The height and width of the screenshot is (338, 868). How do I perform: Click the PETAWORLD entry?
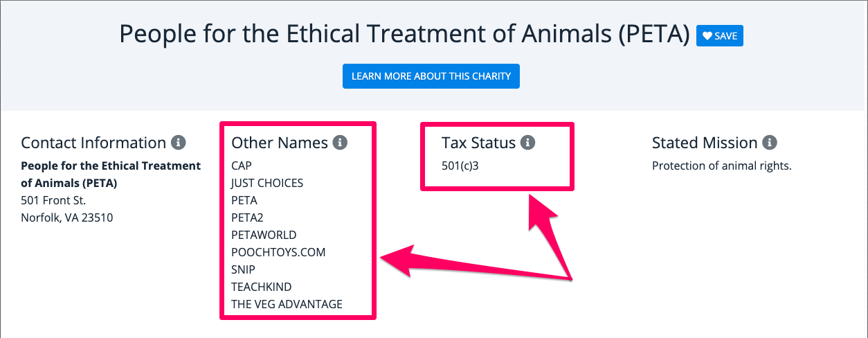point(264,235)
